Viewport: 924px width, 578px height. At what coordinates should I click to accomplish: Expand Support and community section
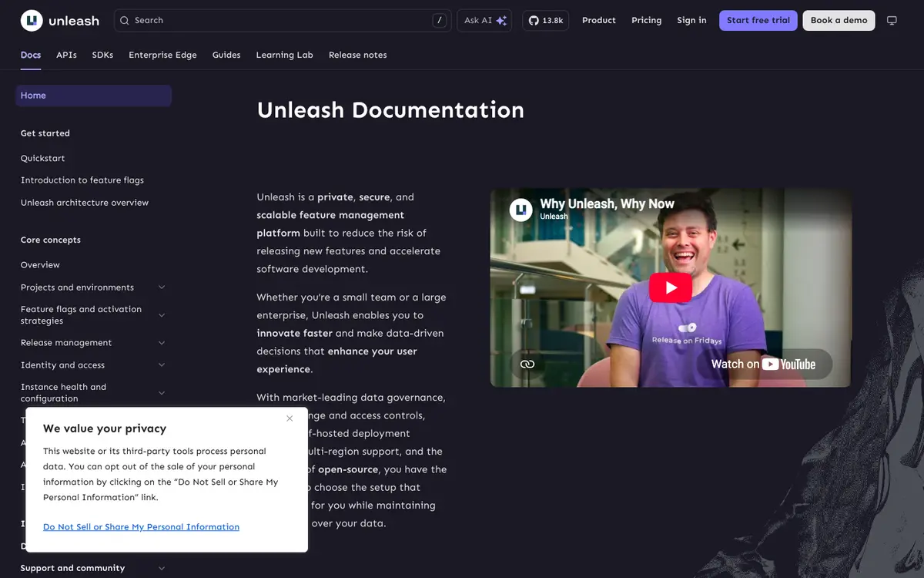[162, 568]
